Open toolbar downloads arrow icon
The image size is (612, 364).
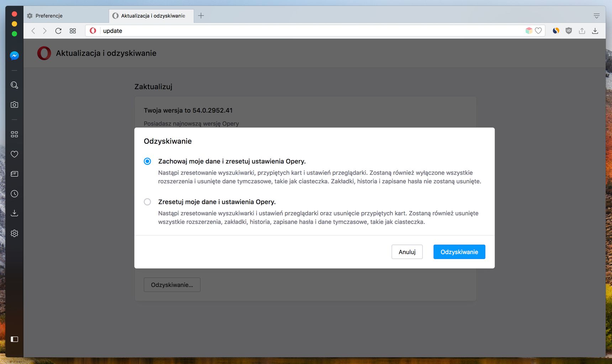tap(595, 31)
